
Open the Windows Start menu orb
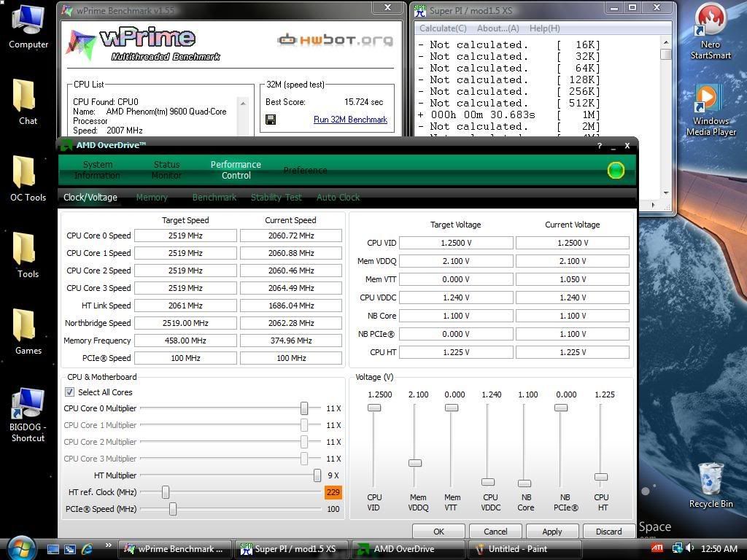pos(20,548)
